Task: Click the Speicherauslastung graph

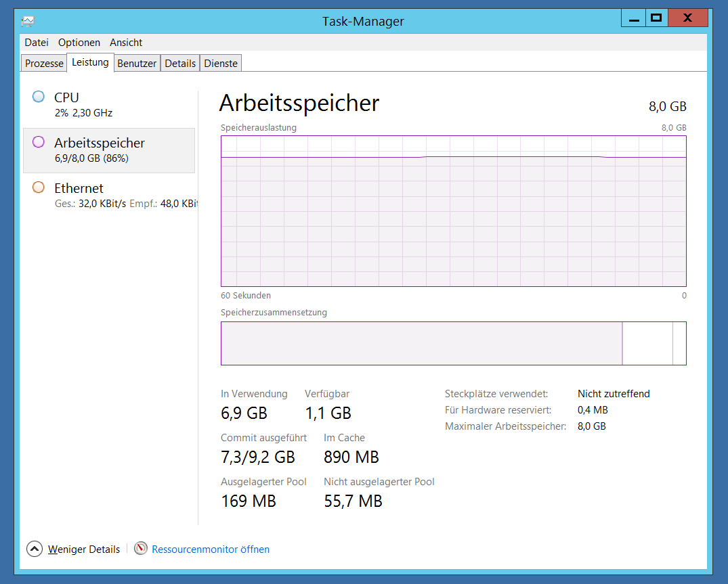Action: point(454,211)
